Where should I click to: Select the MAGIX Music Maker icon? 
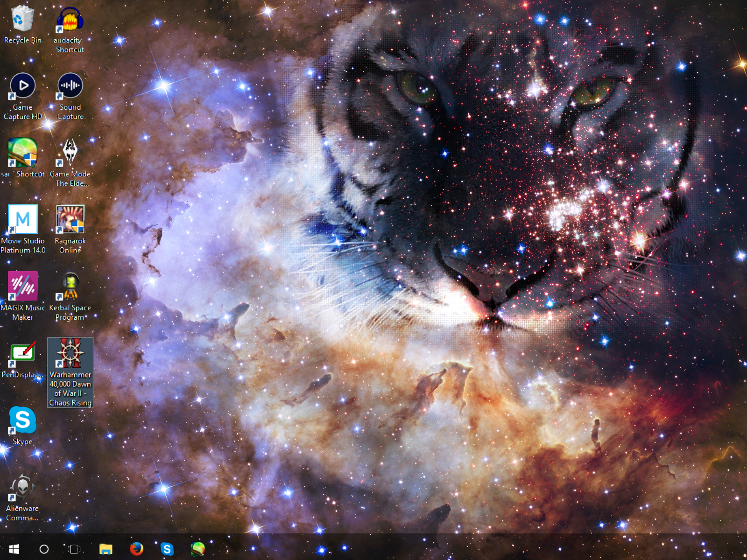pyautogui.click(x=22, y=287)
